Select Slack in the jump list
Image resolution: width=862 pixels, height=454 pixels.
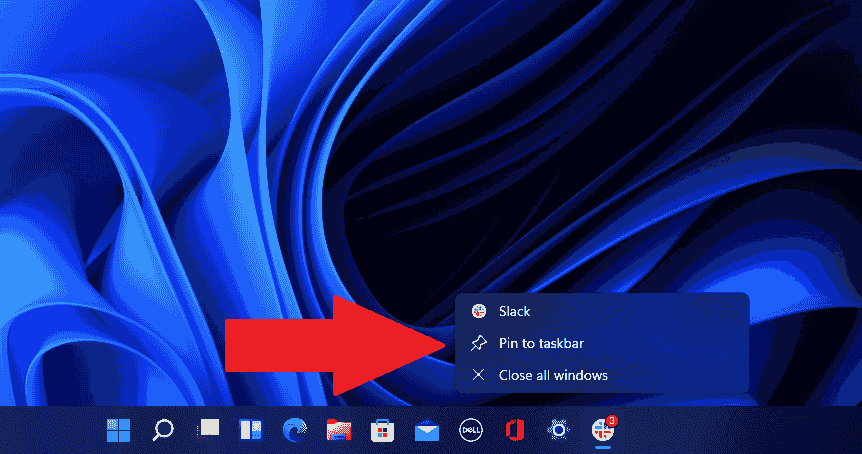pos(603,311)
